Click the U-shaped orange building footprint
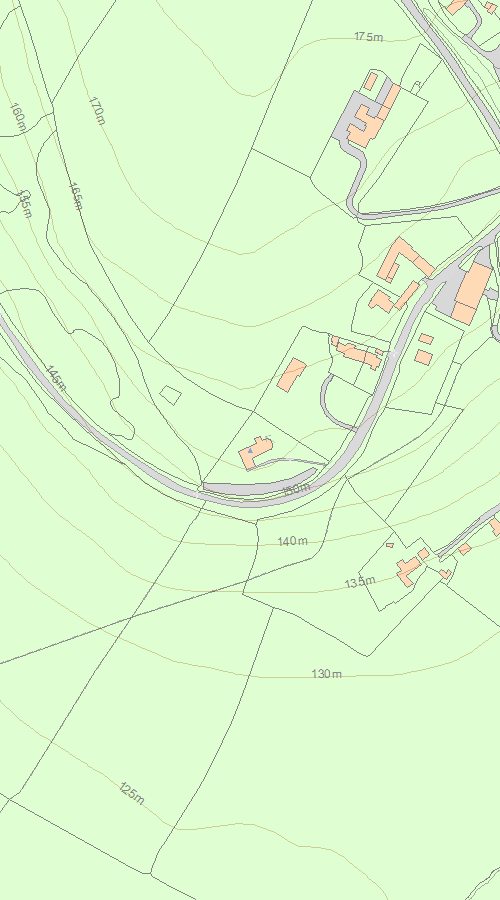 (404, 261)
